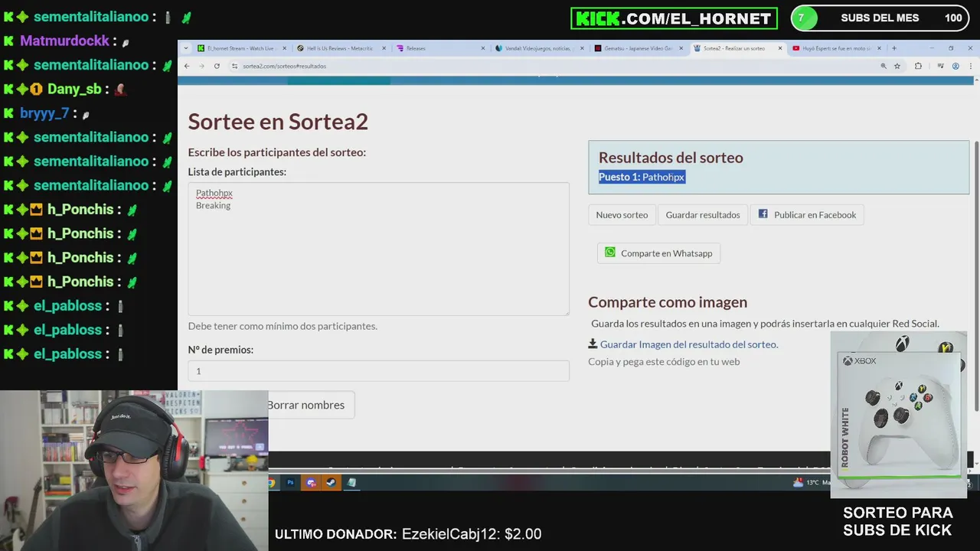
Task: Click the Xbox Robot White controller image
Action: coord(899,413)
